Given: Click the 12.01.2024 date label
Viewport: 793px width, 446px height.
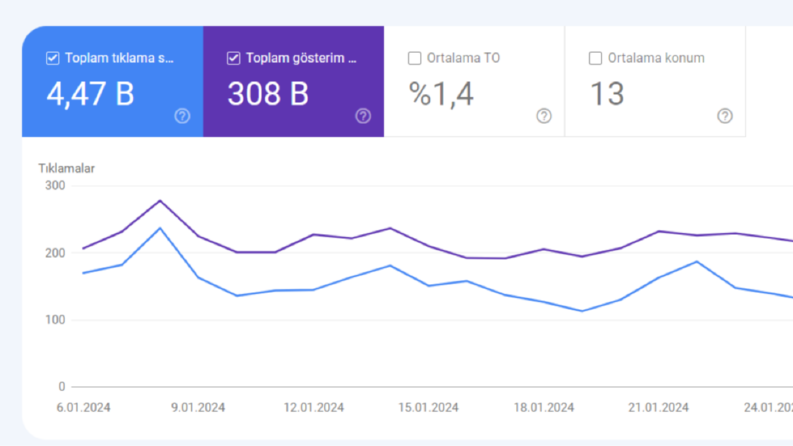Looking at the screenshot, I should [314, 408].
